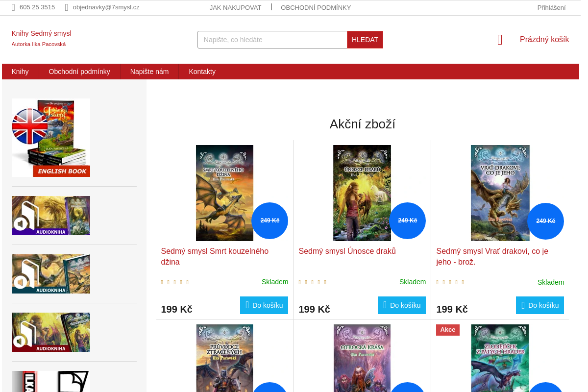Screen dimensions: 588x392
Task: Open the Knihy menu item
Action: 20,72
